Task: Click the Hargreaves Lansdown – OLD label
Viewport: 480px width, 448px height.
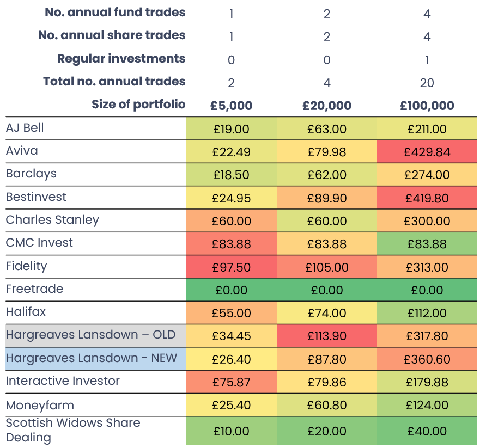Action: tap(90, 335)
